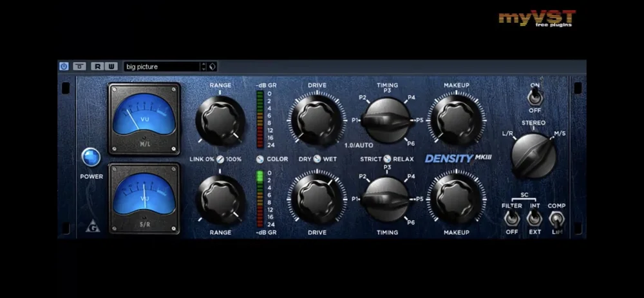
Task: Click the preset up/down stepper arrows
Action: click(204, 66)
